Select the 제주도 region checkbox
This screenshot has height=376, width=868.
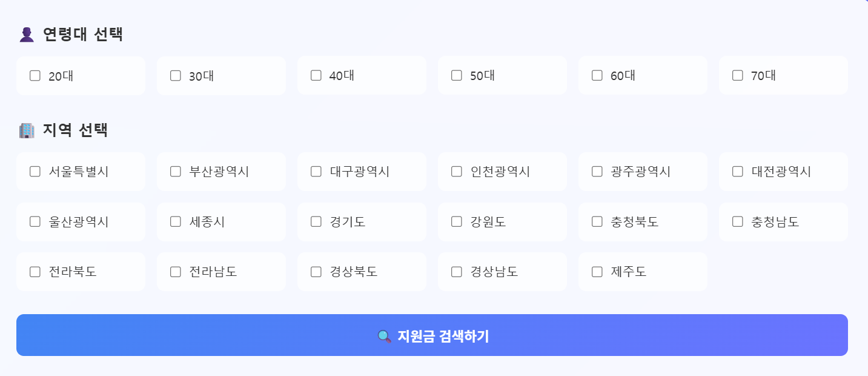597,272
